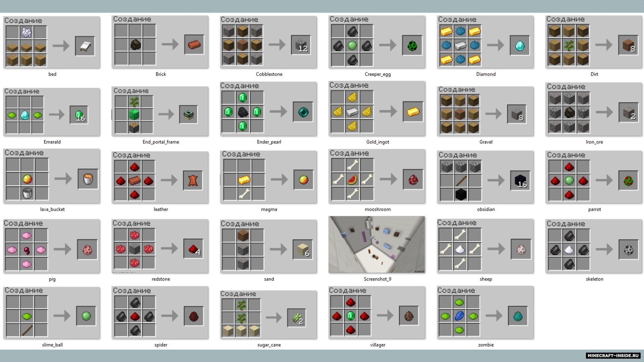Click the Creeper_egg file label

pyautogui.click(x=378, y=74)
